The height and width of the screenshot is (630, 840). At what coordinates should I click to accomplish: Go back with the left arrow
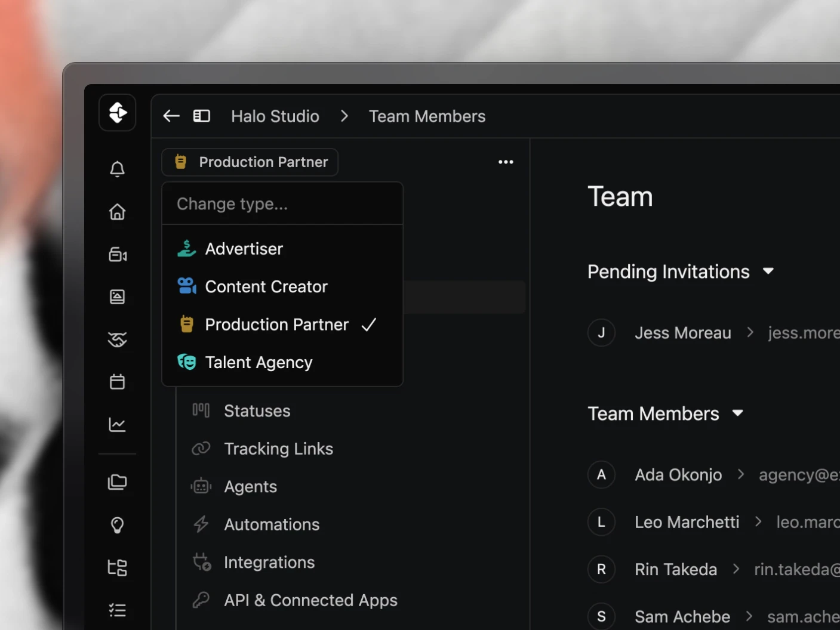click(x=171, y=116)
